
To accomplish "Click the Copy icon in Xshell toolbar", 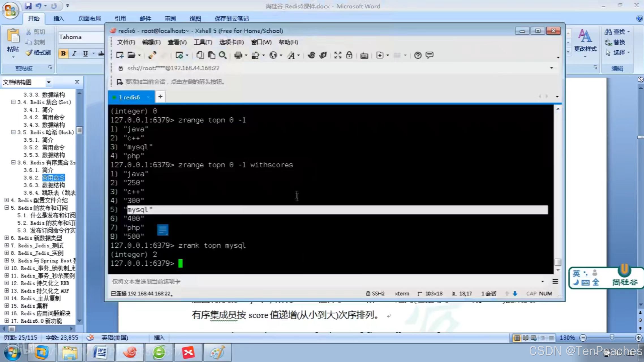I will (200, 55).
